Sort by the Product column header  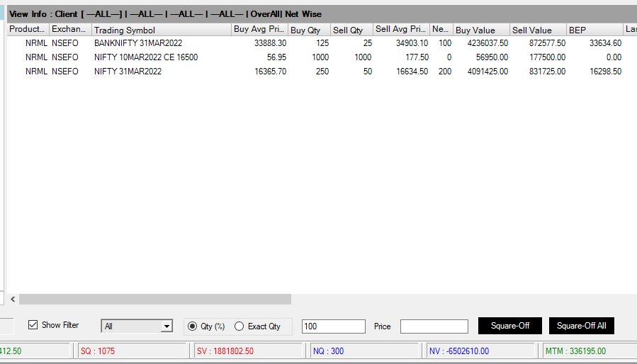(28, 30)
